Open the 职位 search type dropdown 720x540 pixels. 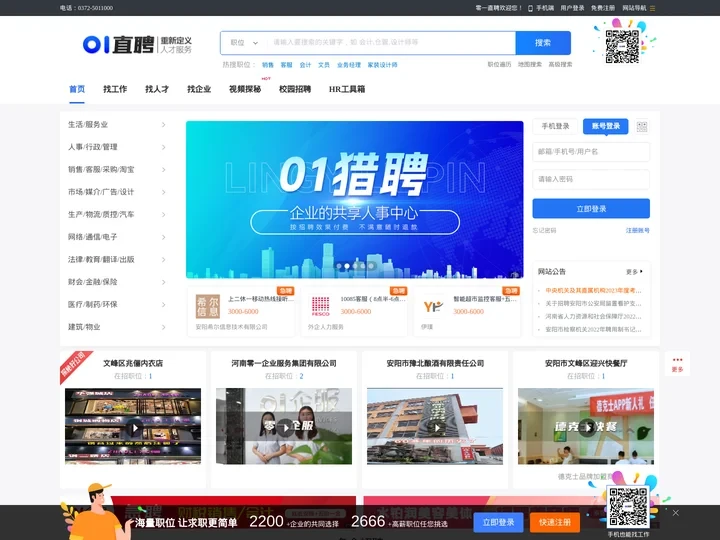click(244, 43)
